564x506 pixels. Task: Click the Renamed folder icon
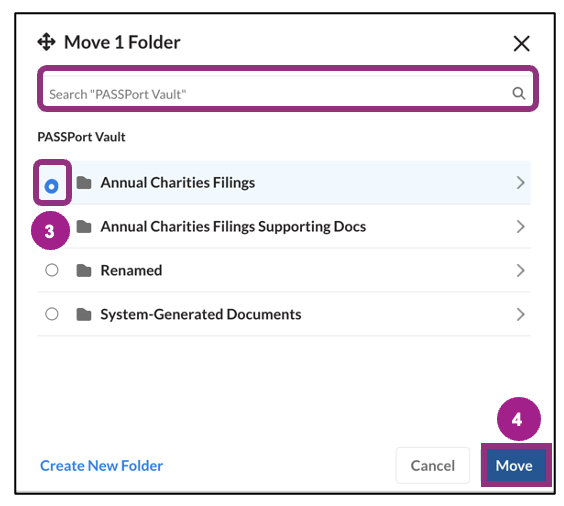pos(84,270)
